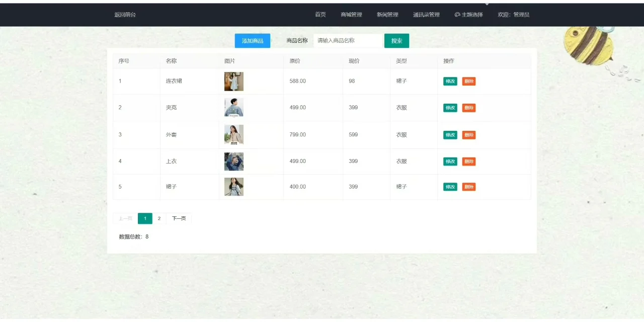Click 修改 for the 连衣裙 row
The height and width of the screenshot is (322, 644).
(450, 81)
